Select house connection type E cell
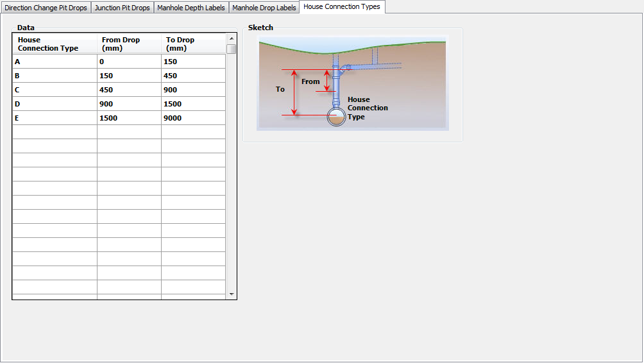 tap(55, 118)
